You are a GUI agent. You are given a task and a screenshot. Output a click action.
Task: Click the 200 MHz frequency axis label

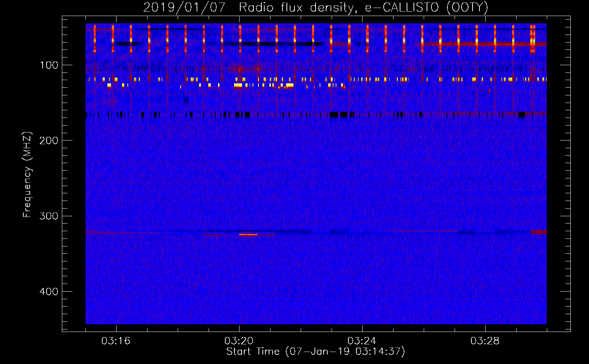click(x=49, y=141)
